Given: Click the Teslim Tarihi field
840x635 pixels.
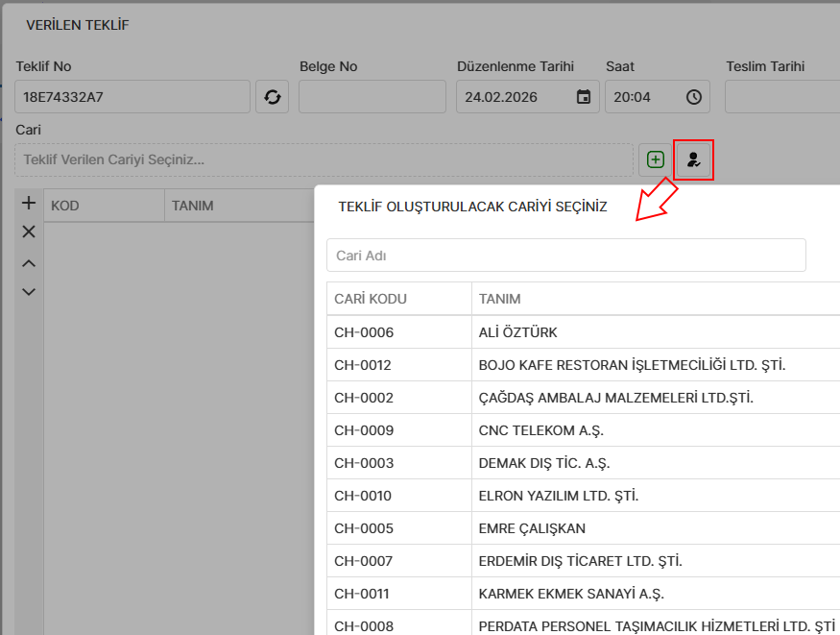Looking at the screenshot, I should (x=781, y=97).
